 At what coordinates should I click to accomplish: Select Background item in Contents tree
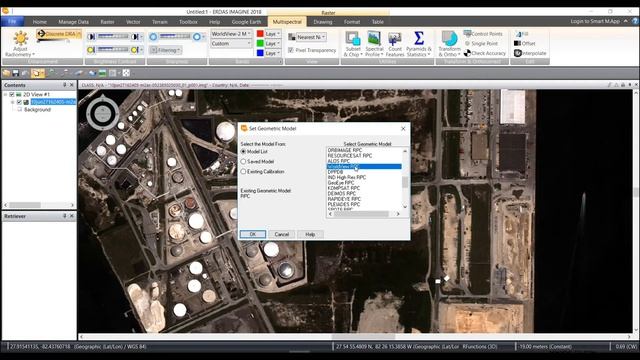point(37,110)
